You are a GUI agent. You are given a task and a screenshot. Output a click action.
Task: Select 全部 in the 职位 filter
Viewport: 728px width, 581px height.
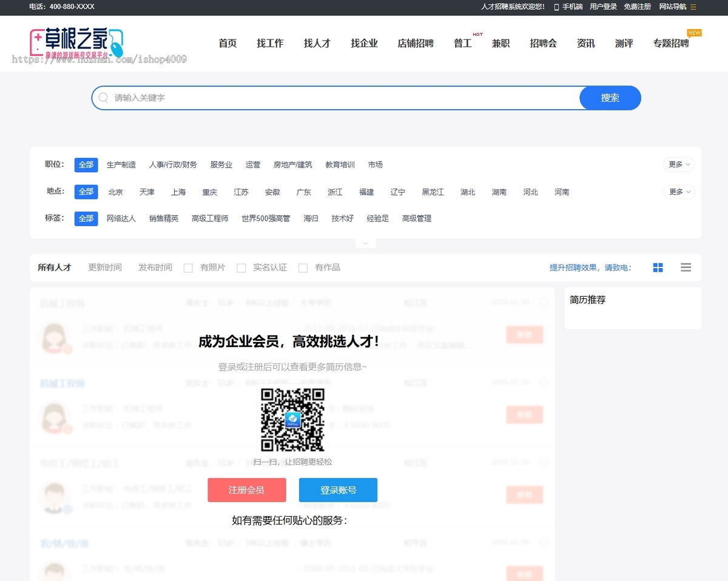coord(86,164)
